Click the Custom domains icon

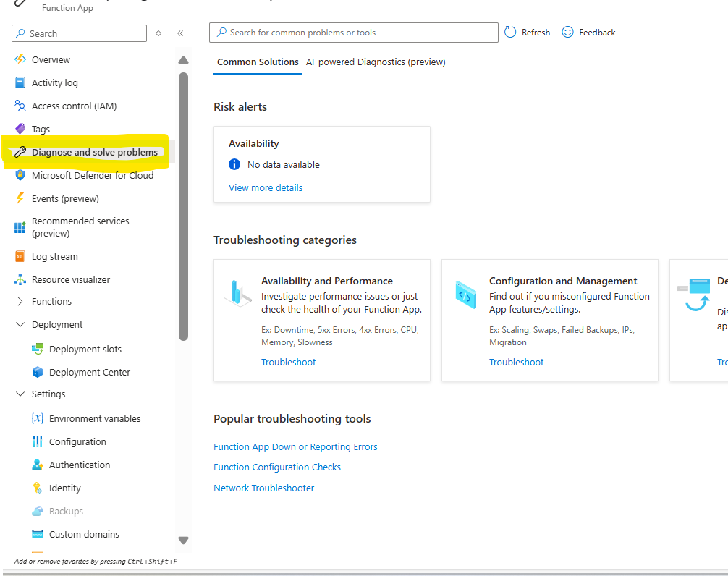point(38,534)
